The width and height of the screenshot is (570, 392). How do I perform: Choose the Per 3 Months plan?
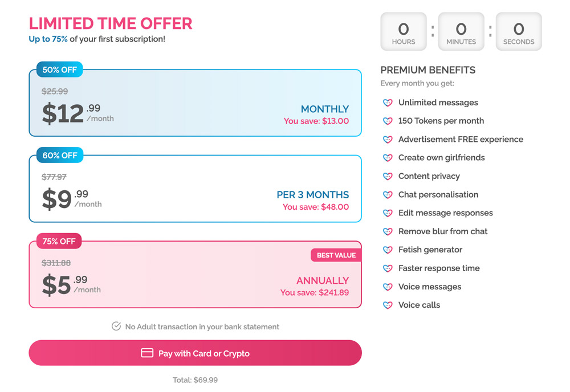tap(195, 188)
